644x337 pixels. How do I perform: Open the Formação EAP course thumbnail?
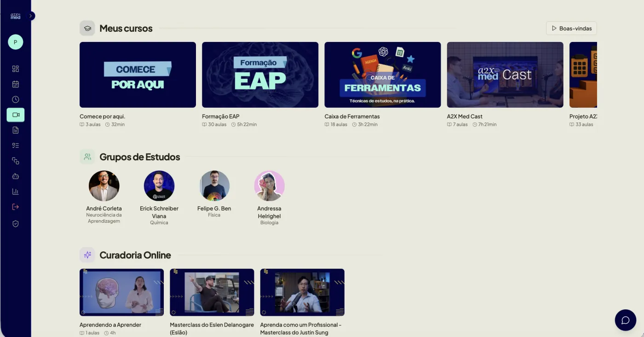coord(260,75)
